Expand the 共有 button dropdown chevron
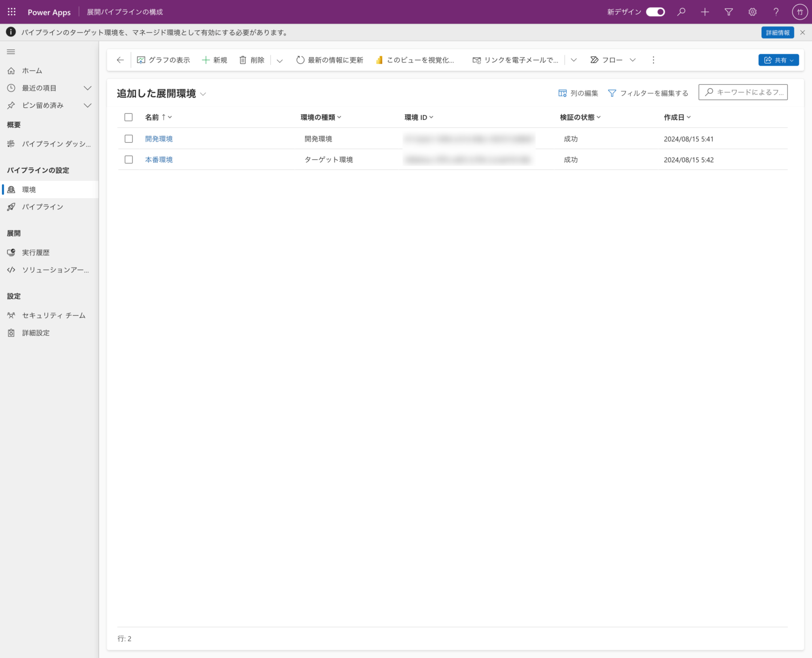This screenshot has width=812, height=658. (791, 60)
